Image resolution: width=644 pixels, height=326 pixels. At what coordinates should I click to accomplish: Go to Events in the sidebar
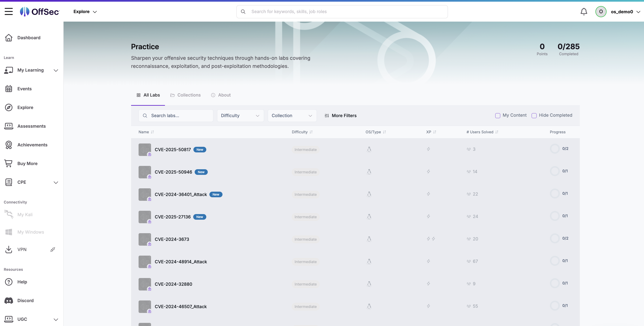[24, 89]
